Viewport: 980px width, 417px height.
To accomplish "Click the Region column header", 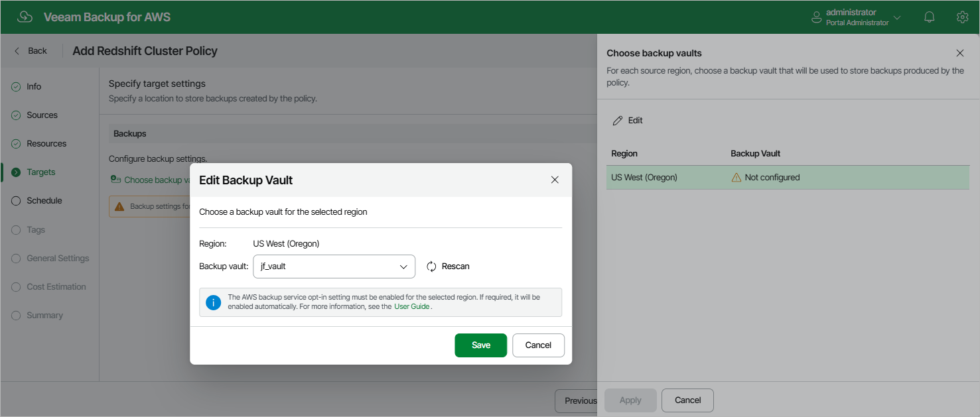I will coord(624,154).
